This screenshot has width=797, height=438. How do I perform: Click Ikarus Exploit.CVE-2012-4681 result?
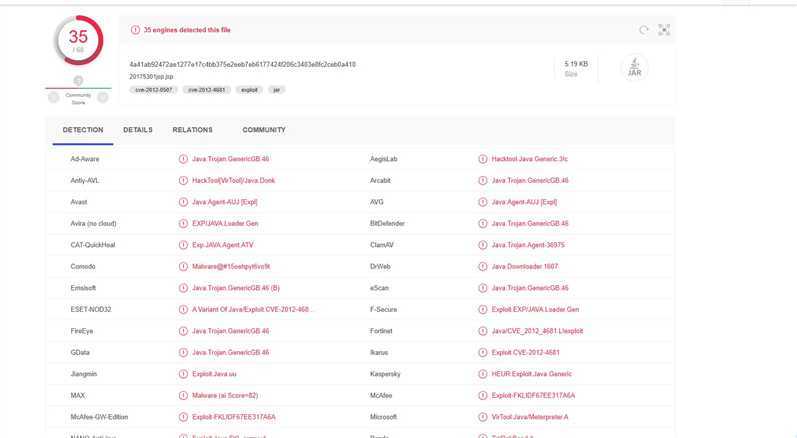(526, 353)
